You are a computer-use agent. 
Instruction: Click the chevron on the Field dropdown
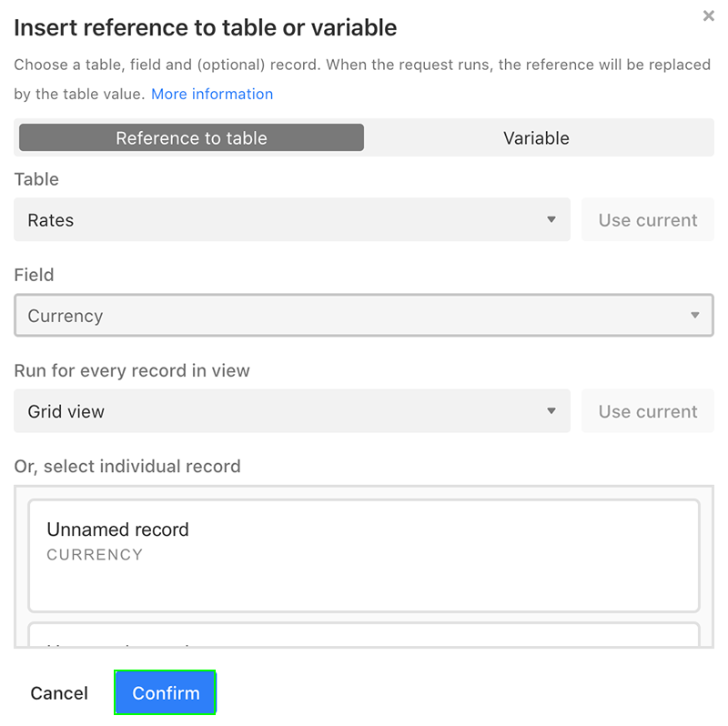(695, 315)
